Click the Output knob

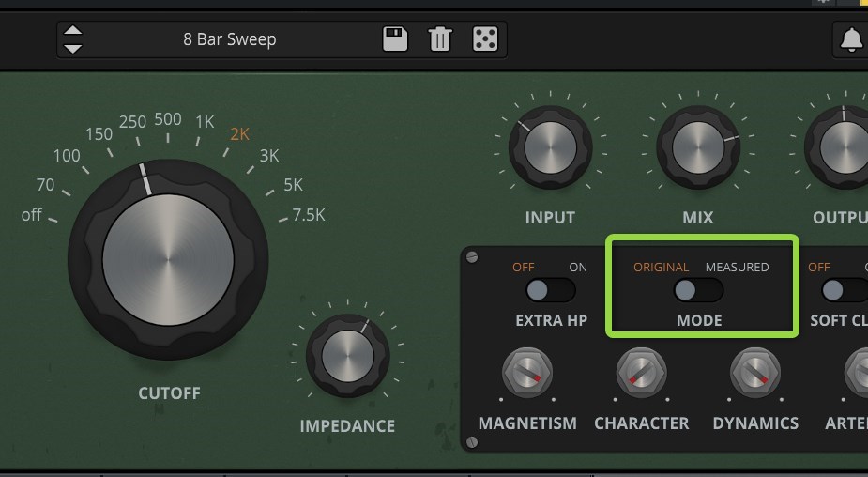point(842,148)
